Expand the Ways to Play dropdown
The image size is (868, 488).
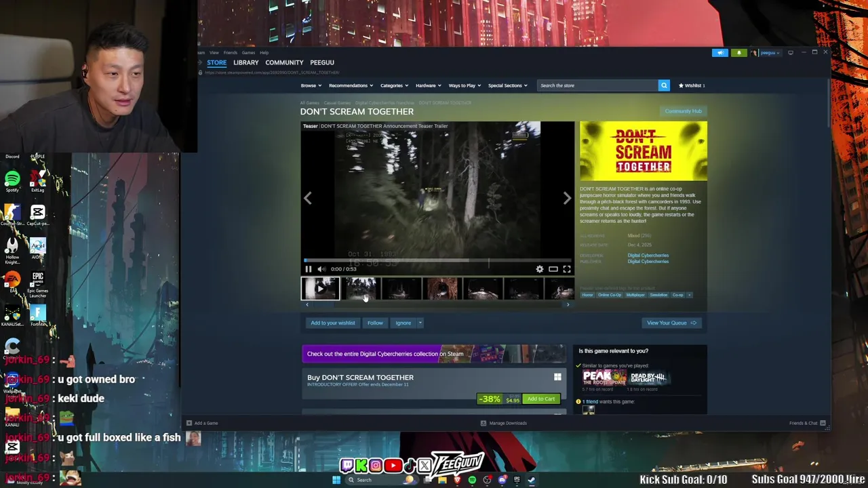465,85
